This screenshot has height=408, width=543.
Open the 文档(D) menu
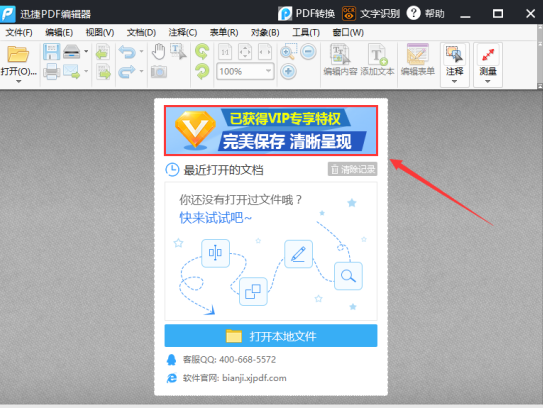tap(141, 33)
